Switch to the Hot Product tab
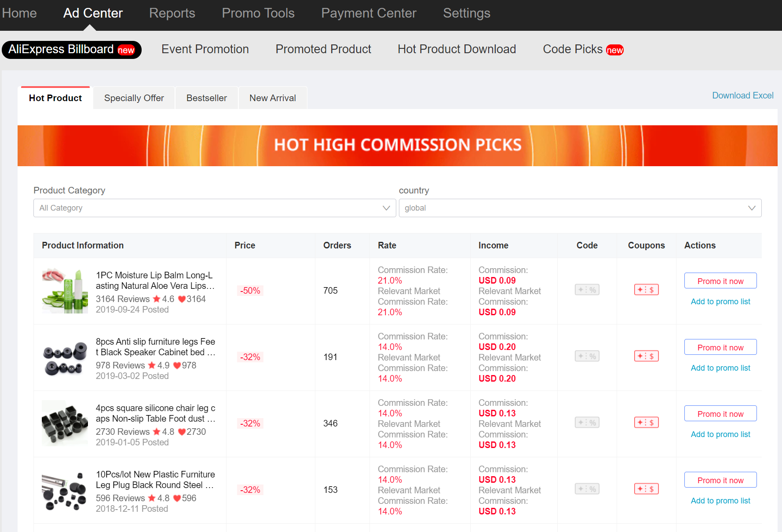Screen dimensions: 782x532 55,98
